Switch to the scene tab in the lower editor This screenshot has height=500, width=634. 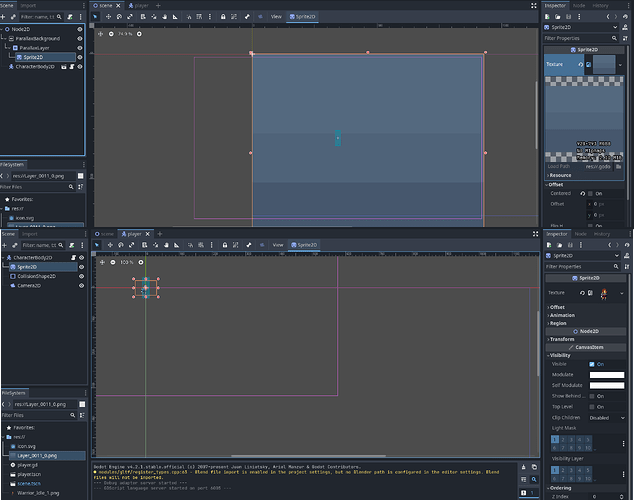(104, 234)
